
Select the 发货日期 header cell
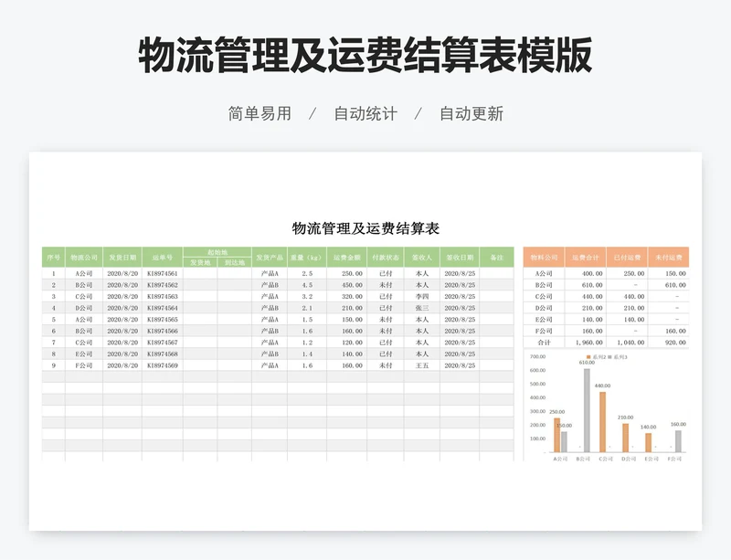click(119, 256)
